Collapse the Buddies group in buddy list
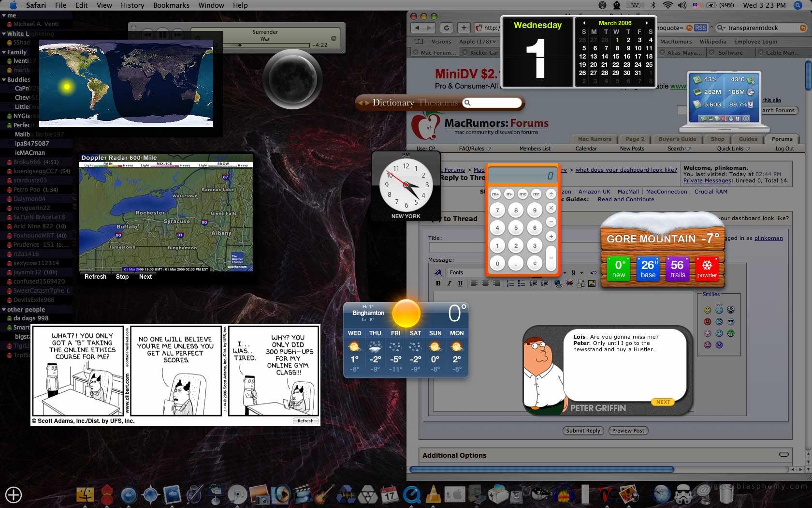Viewport: 812px width, 508px height. tap(4, 79)
